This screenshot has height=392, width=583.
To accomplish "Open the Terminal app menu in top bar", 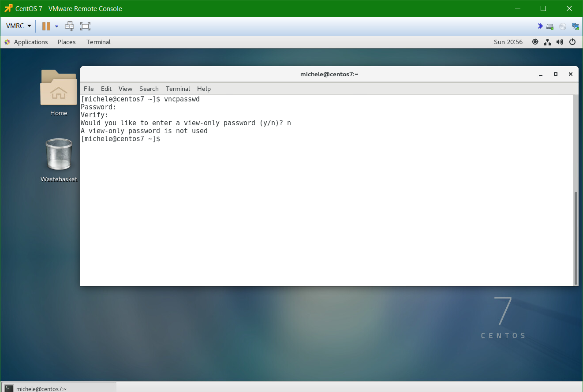I will (98, 42).
